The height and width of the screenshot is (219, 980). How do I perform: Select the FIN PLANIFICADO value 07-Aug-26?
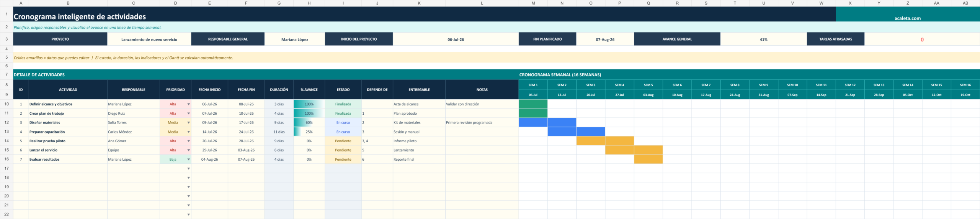605,39
